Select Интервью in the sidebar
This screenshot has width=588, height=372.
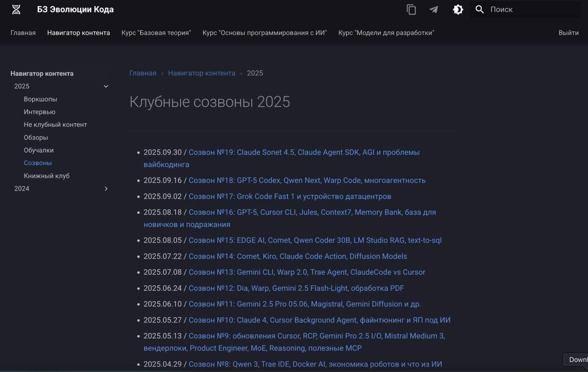[x=40, y=112]
